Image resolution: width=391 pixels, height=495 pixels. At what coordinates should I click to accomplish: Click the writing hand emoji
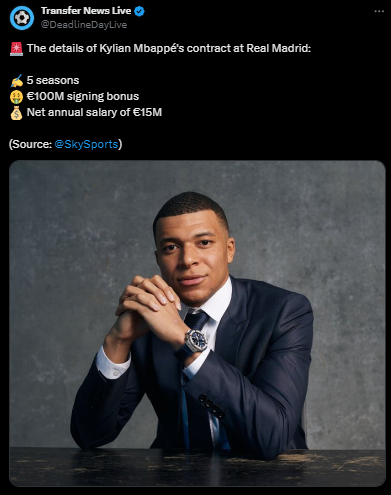(x=16, y=81)
